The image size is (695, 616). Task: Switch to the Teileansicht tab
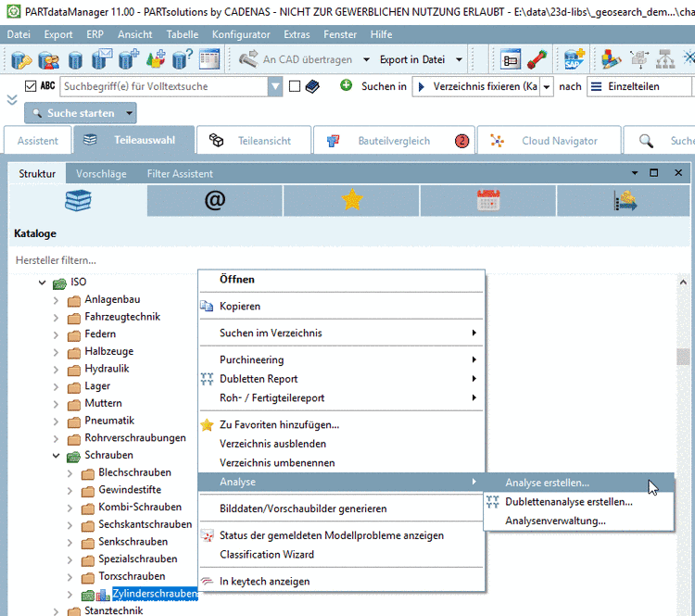click(x=254, y=141)
